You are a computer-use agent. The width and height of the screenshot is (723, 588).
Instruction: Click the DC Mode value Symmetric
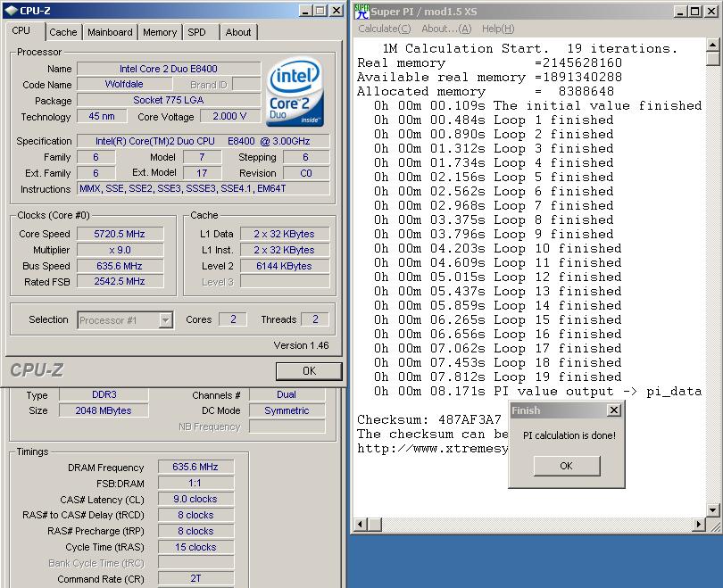point(287,410)
